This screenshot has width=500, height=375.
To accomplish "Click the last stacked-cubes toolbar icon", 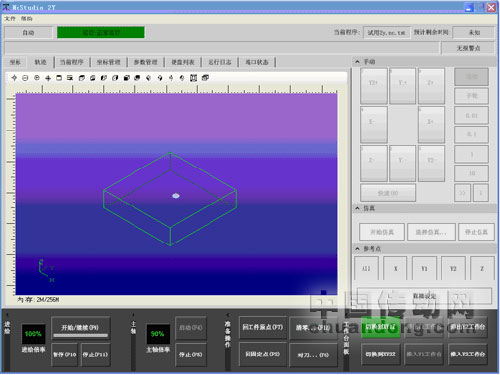I will tap(205, 78).
